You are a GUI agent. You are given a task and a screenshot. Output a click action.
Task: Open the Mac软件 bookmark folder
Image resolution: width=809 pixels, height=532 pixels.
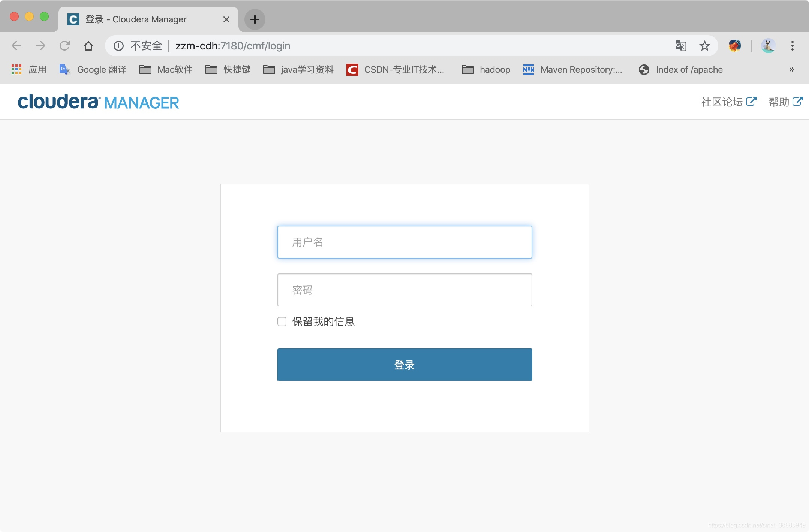point(166,69)
